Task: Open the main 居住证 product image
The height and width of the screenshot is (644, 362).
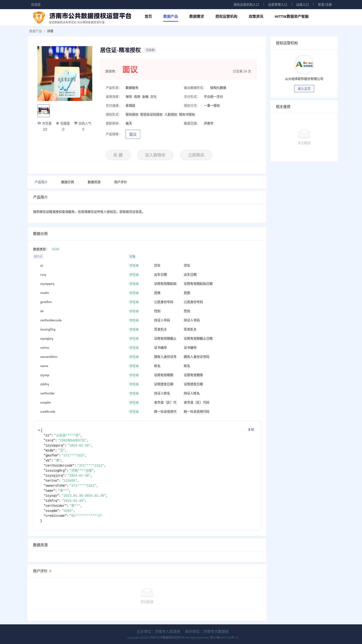Action: coord(65,74)
